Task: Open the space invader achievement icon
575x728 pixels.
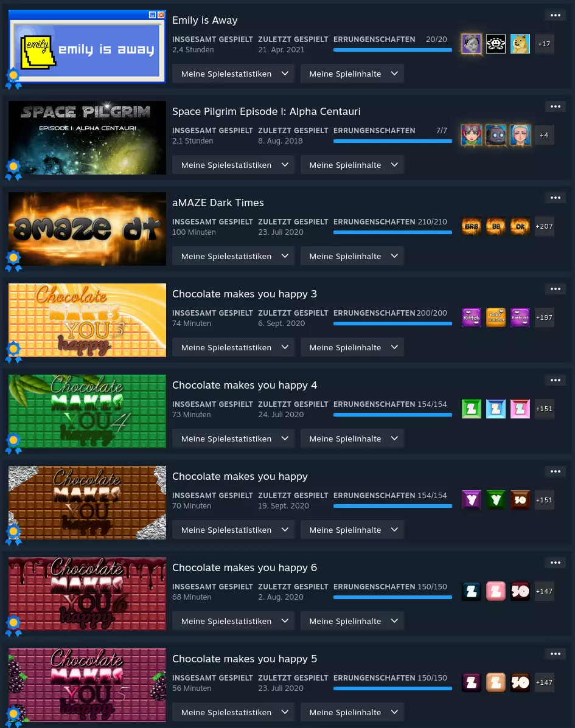Action: click(x=495, y=44)
